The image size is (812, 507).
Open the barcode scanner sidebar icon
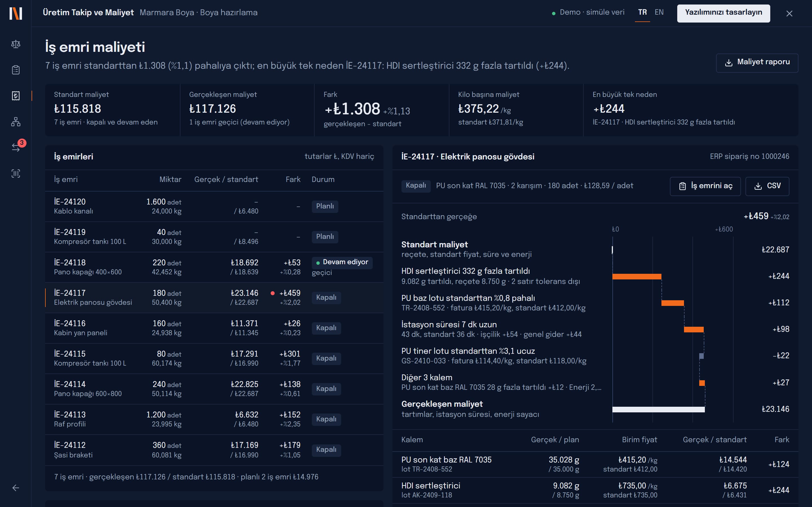tap(16, 173)
